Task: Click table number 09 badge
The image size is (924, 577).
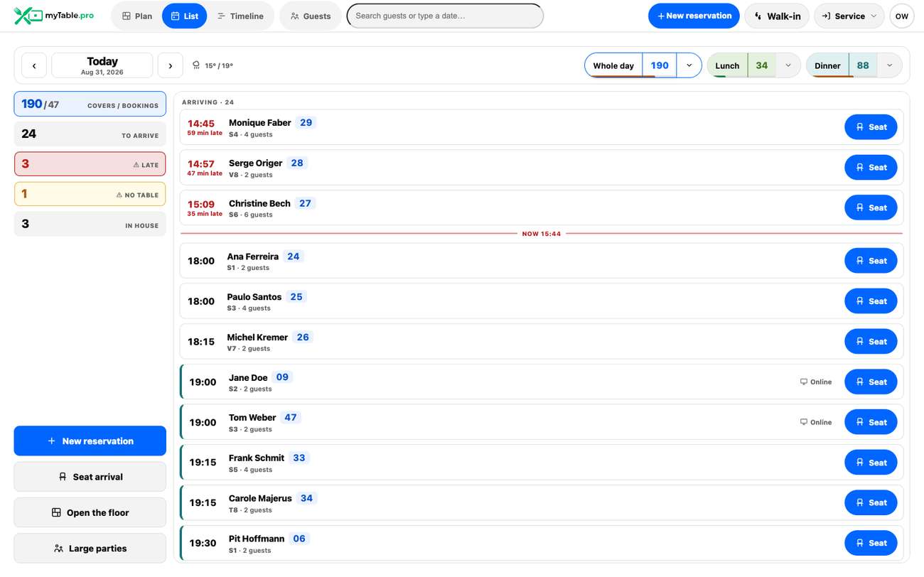Action: pos(282,377)
